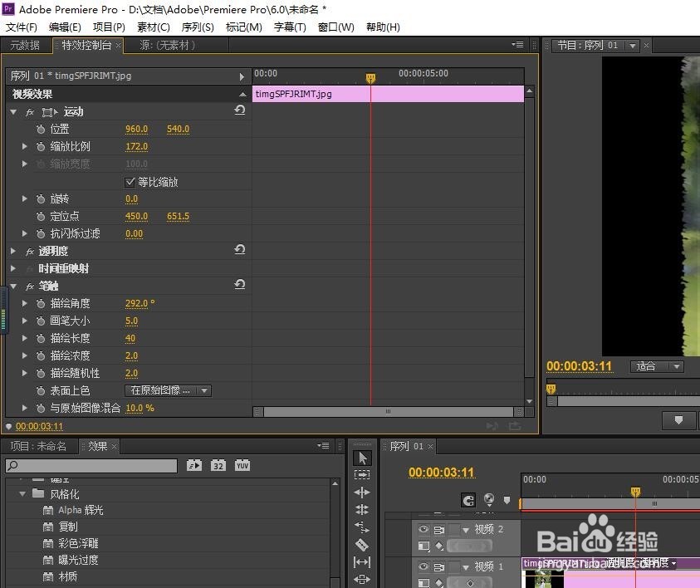Collapse 视频效果 section with up arrow

(x=242, y=94)
